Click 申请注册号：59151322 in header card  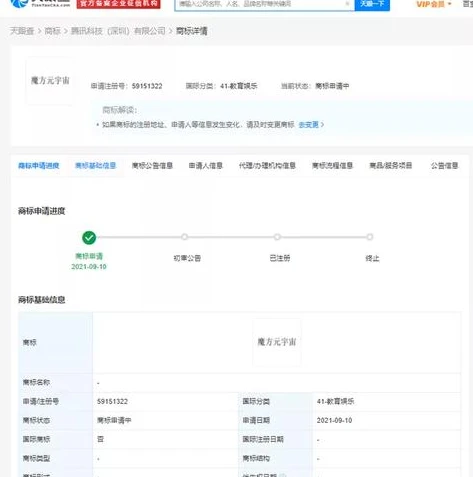[x=127, y=86]
